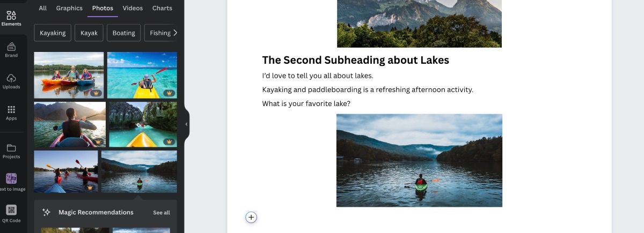Select the All elements tab

pos(43,8)
